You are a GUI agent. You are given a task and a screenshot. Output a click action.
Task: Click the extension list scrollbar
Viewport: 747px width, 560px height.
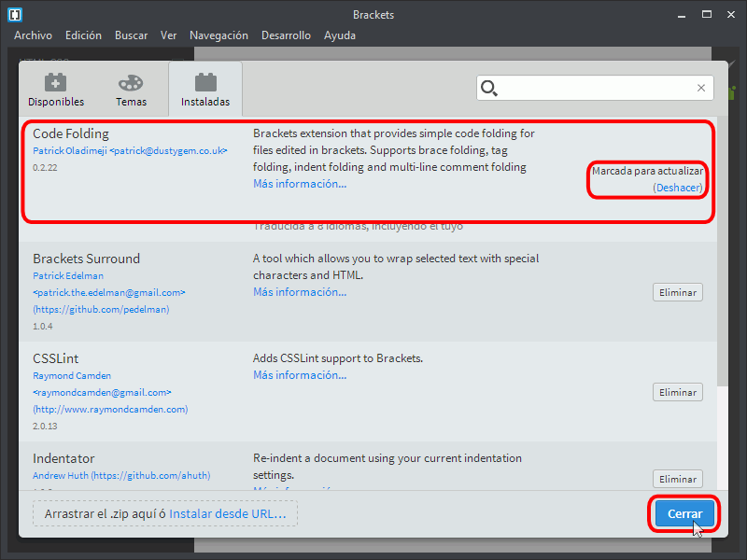pyautogui.click(x=722, y=252)
